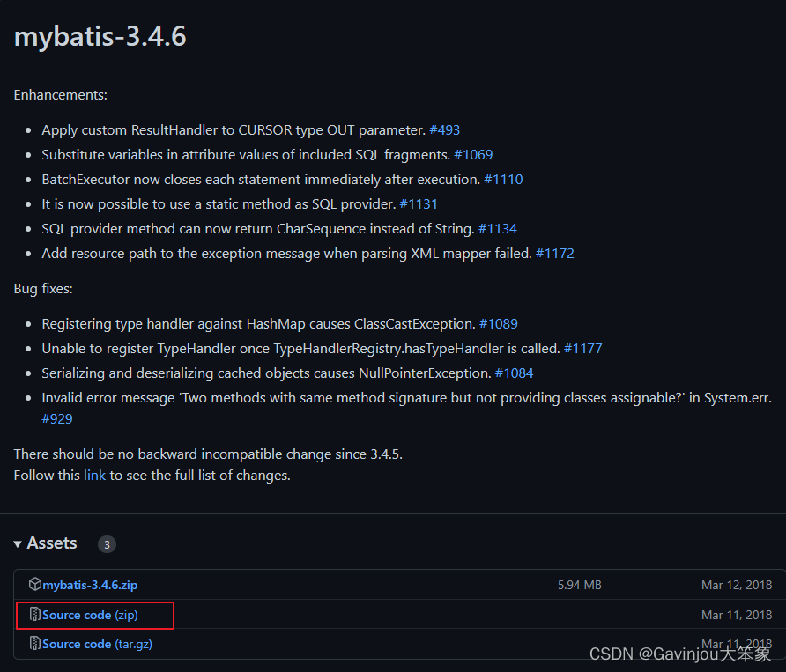This screenshot has height=672, width=786.
Task: Click the Assets count badge showing 3
Action: point(107,544)
